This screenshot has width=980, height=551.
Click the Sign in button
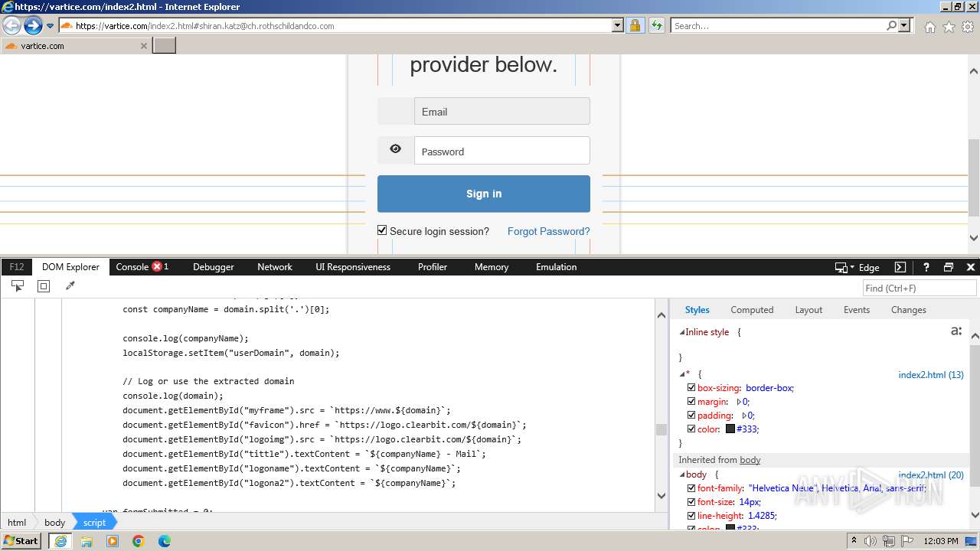point(484,194)
